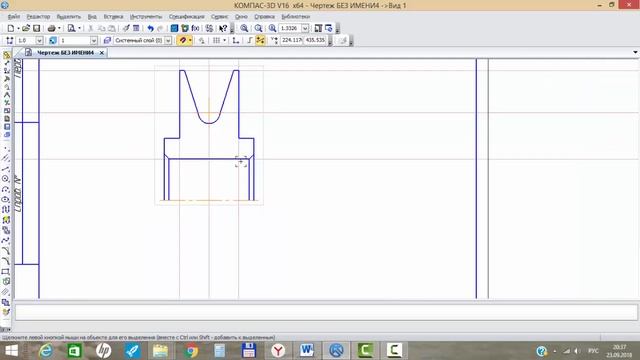Click the copy properties brush icon

coord(126,28)
